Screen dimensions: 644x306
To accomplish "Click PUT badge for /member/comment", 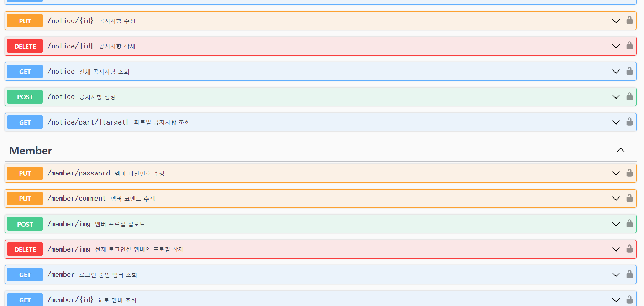I will tap(25, 199).
